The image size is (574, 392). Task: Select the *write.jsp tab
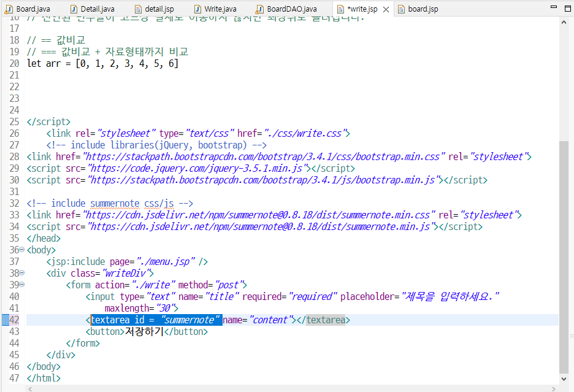(x=362, y=9)
